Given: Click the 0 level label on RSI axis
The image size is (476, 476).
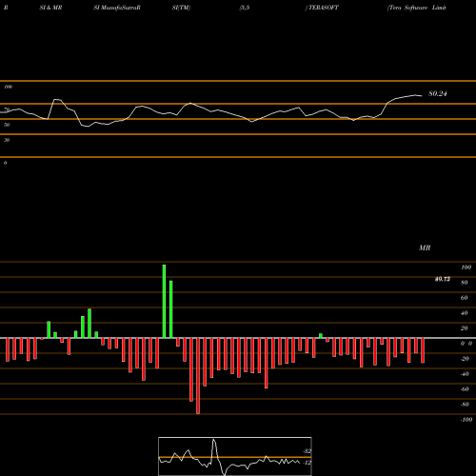Looking at the screenshot, I should coord(5,163).
